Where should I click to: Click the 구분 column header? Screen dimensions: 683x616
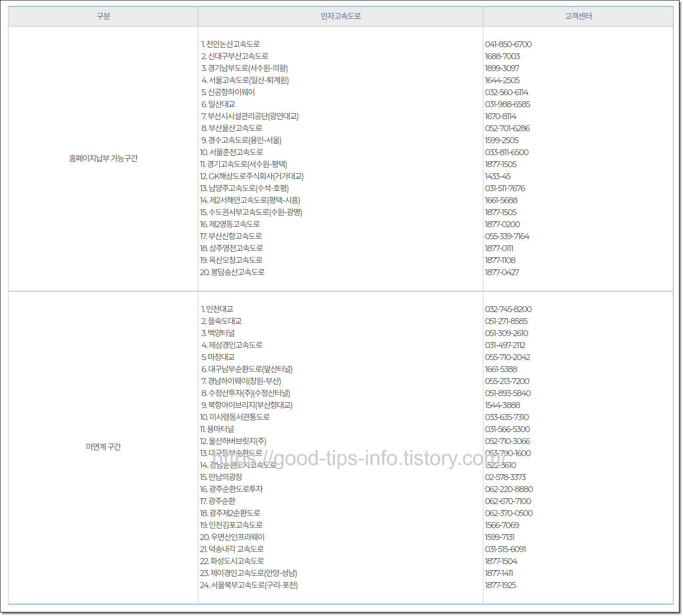click(x=103, y=16)
